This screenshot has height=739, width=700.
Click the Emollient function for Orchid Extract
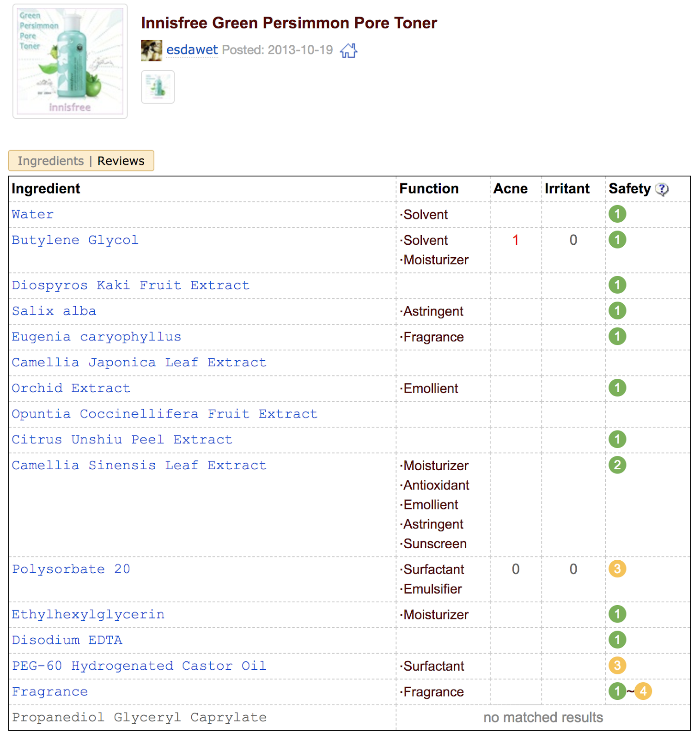(x=429, y=388)
